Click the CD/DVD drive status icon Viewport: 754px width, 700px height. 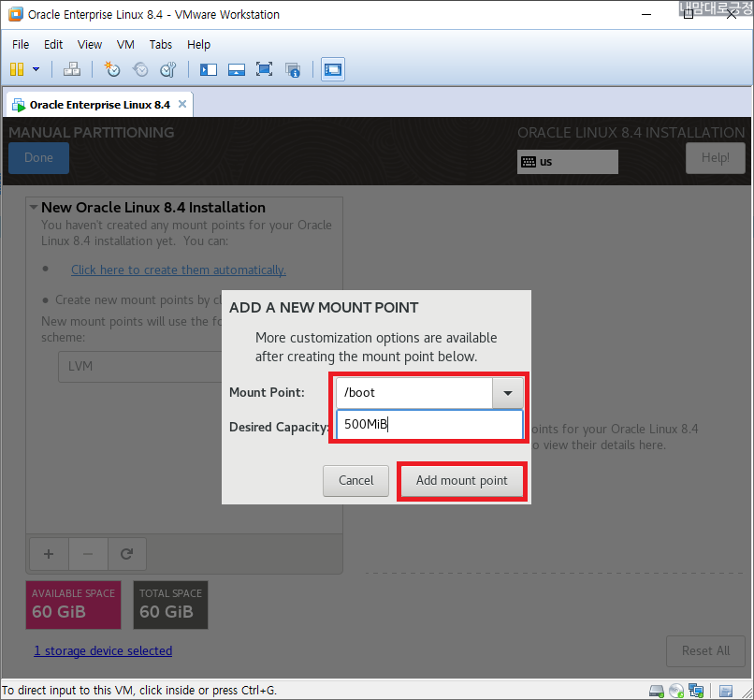(x=676, y=691)
